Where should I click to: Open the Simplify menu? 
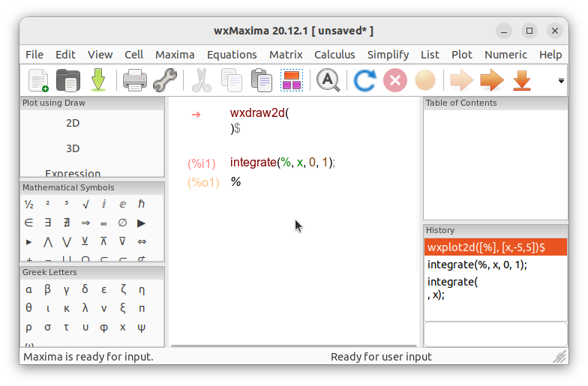[388, 55]
